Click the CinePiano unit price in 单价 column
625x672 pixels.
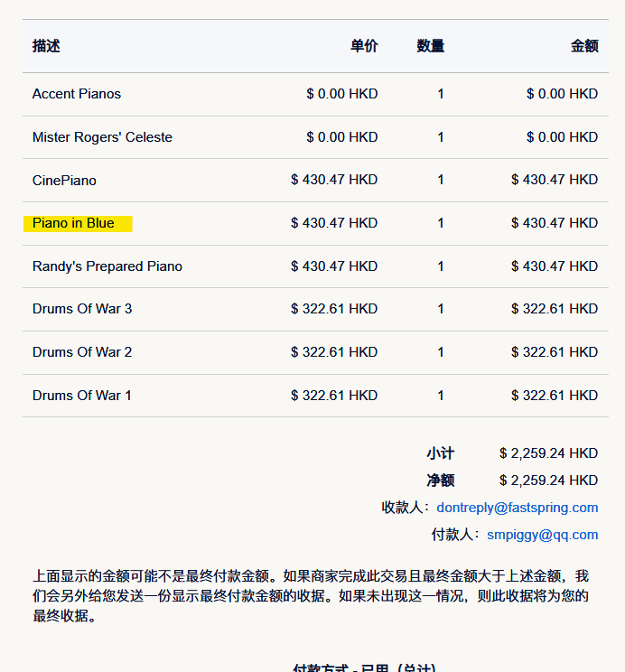click(x=334, y=180)
